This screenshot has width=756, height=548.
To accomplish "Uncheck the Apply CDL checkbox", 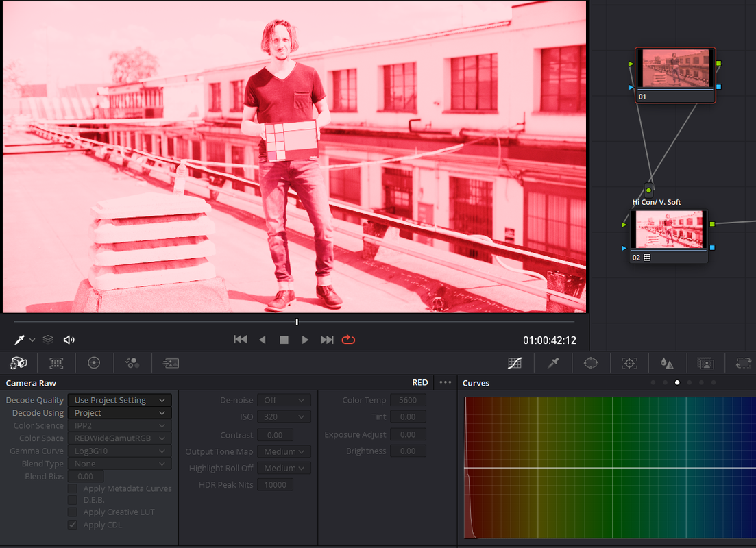I will (x=73, y=525).
